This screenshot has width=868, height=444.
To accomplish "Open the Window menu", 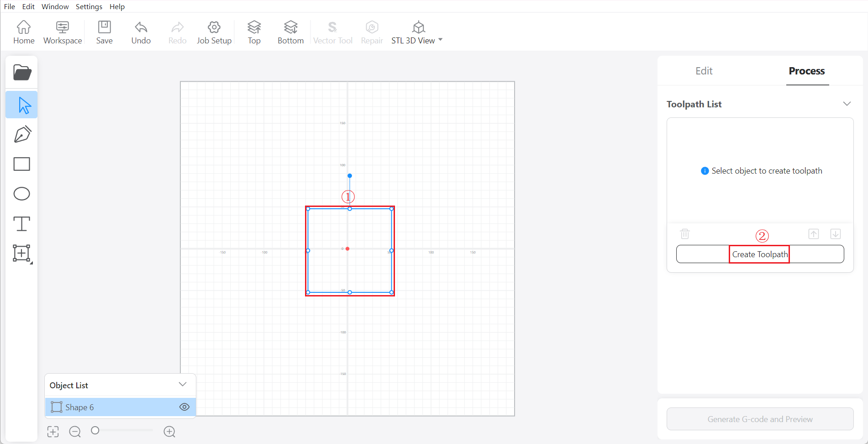I will coord(55,6).
